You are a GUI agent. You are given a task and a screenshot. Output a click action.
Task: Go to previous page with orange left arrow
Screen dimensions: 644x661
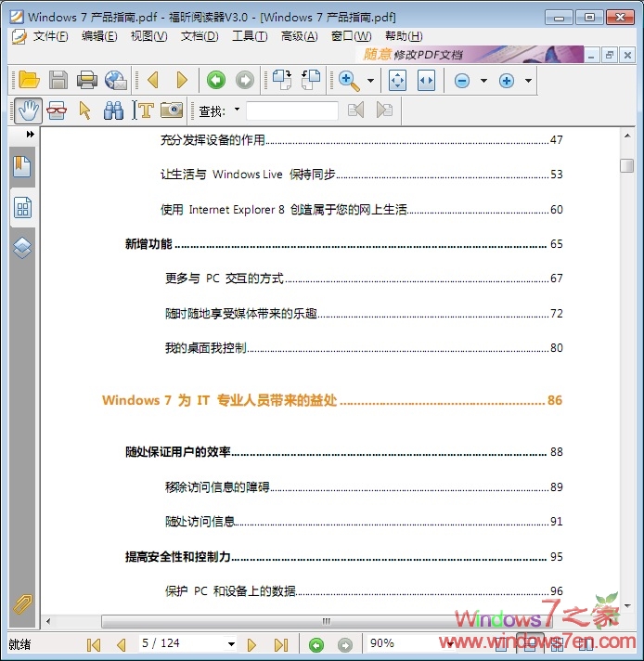tap(153, 80)
